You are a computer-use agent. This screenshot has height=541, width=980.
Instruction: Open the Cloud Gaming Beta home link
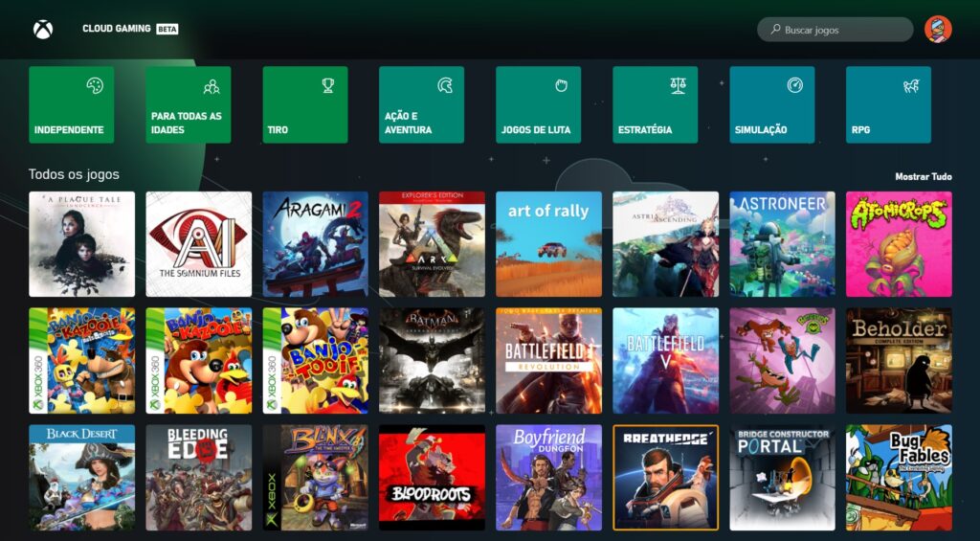click(x=130, y=29)
